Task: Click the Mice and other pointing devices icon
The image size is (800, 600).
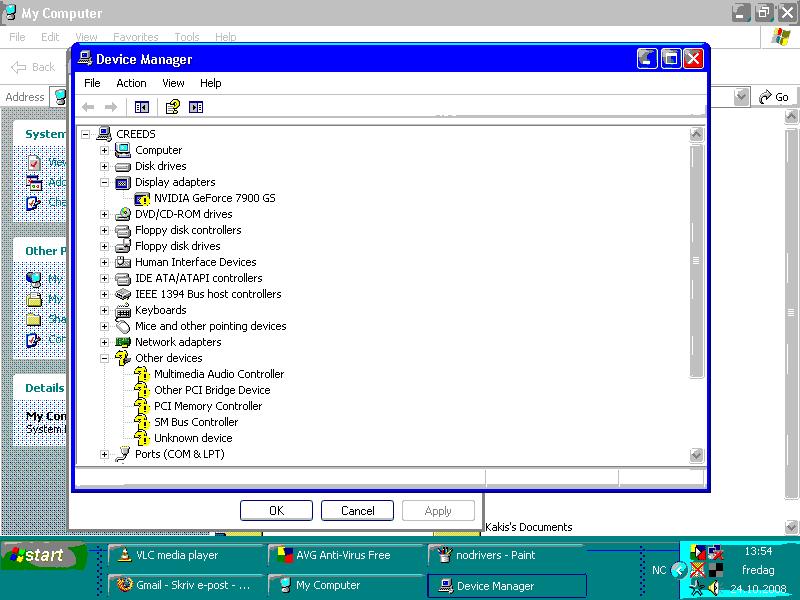Action: [123, 326]
